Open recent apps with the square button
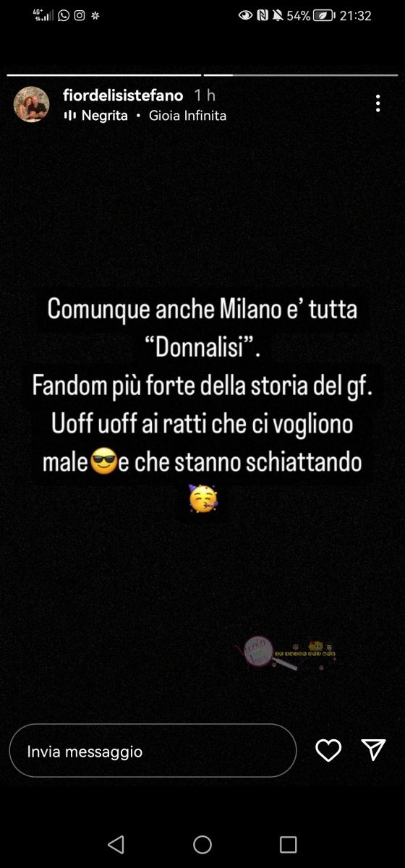The height and width of the screenshot is (868, 405). pyautogui.click(x=289, y=844)
